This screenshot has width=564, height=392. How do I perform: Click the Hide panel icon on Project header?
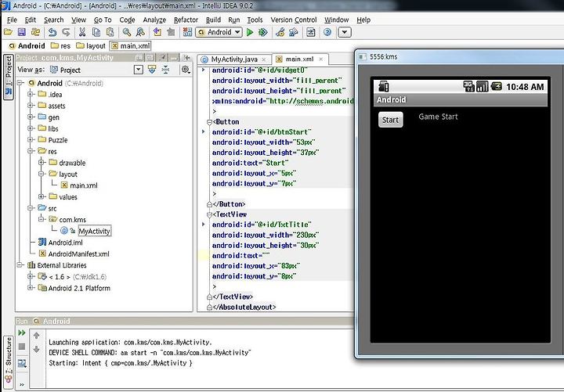(x=186, y=57)
